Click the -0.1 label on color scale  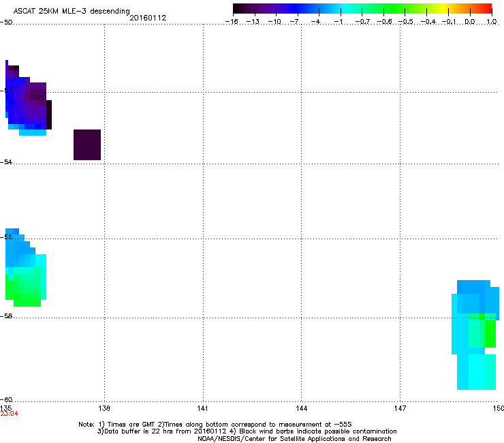pos(449,22)
